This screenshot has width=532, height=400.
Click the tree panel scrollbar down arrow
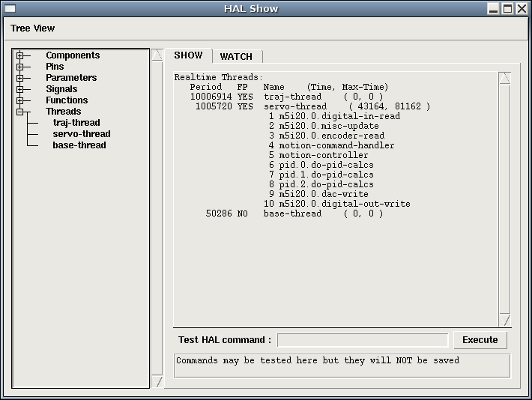coord(157,382)
